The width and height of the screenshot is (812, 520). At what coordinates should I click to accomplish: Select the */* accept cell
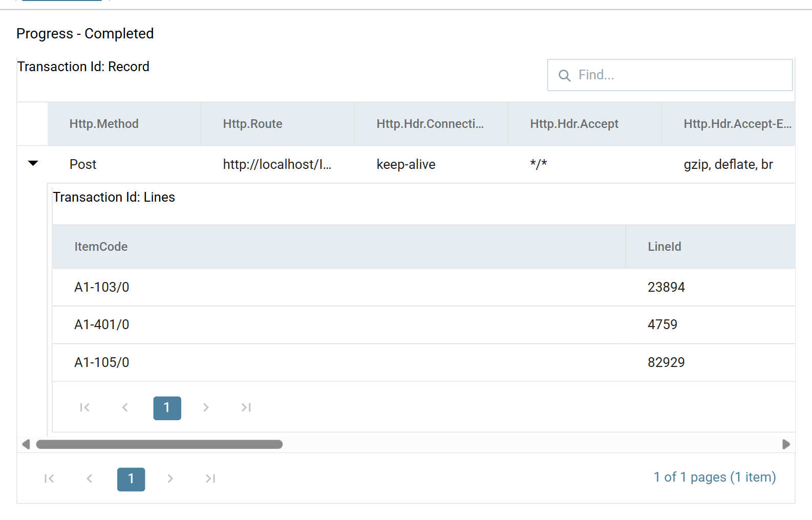[x=539, y=164]
